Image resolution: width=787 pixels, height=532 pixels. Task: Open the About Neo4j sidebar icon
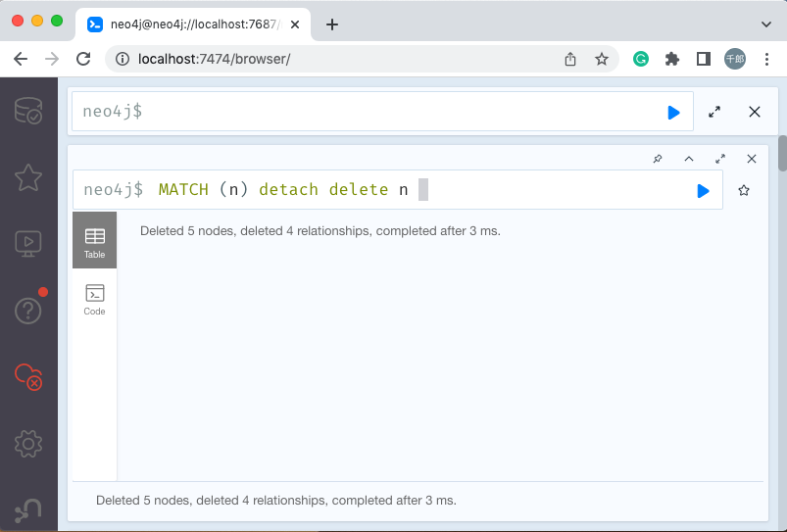(28, 510)
